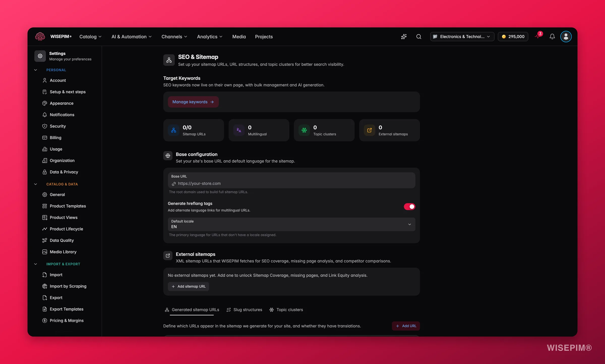The width and height of the screenshot is (605, 364).
Task: Click the Add sitemap URL button
Action: coord(188,286)
